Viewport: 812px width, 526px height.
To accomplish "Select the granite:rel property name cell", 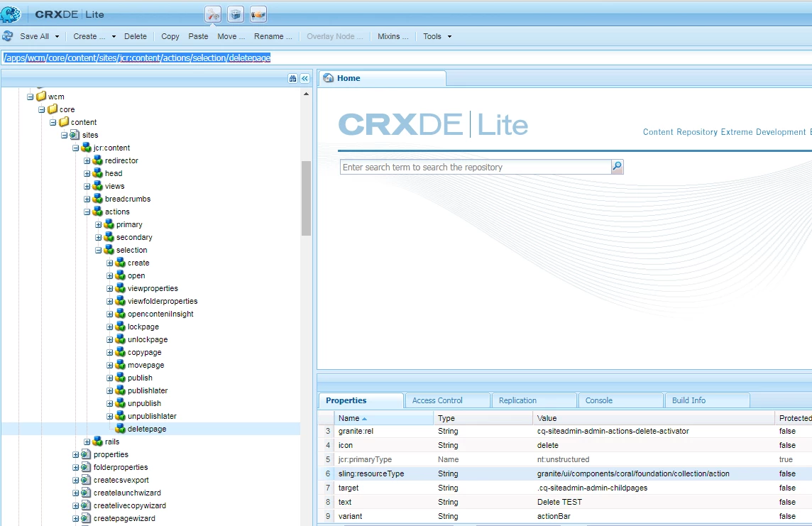I will click(x=383, y=431).
